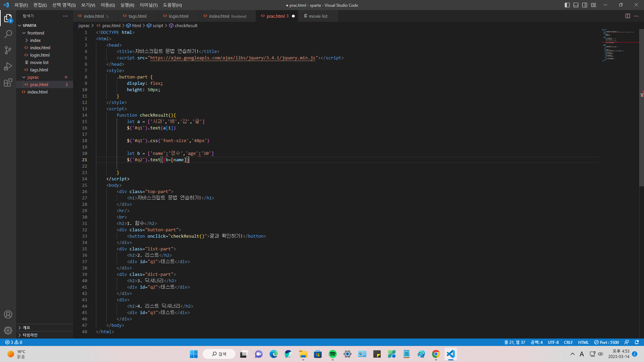Open Explorer views and more actions ellipsis
The height and width of the screenshot is (362, 644).
coord(65,16)
